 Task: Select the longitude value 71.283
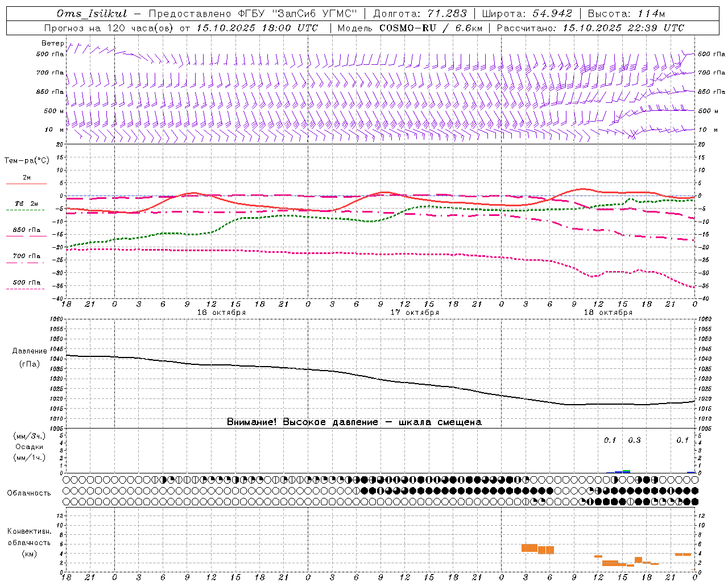click(448, 14)
